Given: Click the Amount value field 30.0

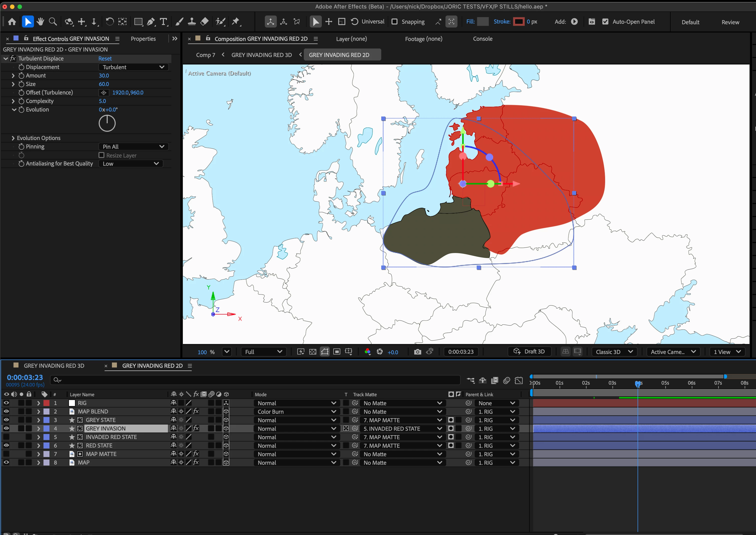Looking at the screenshot, I should click(x=104, y=76).
